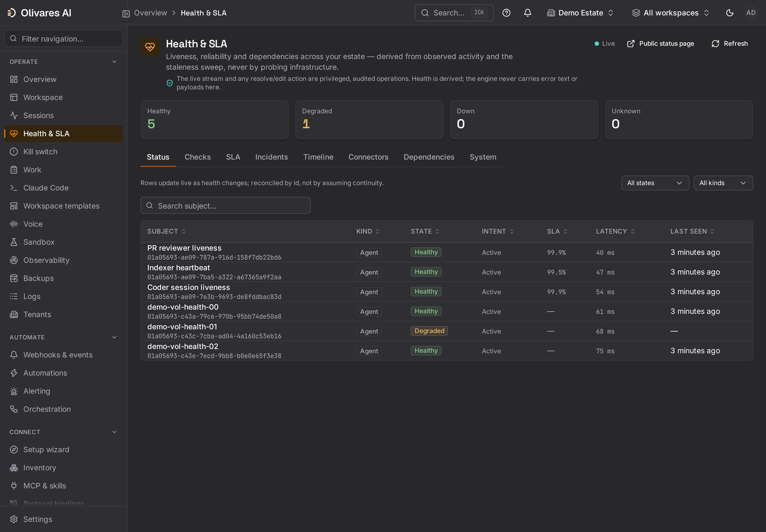Click the Degraded badge on demo-vol-health-01
Image resolution: width=766 pixels, height=532 pixels.
pyautogui.click(x=429, y=331)
